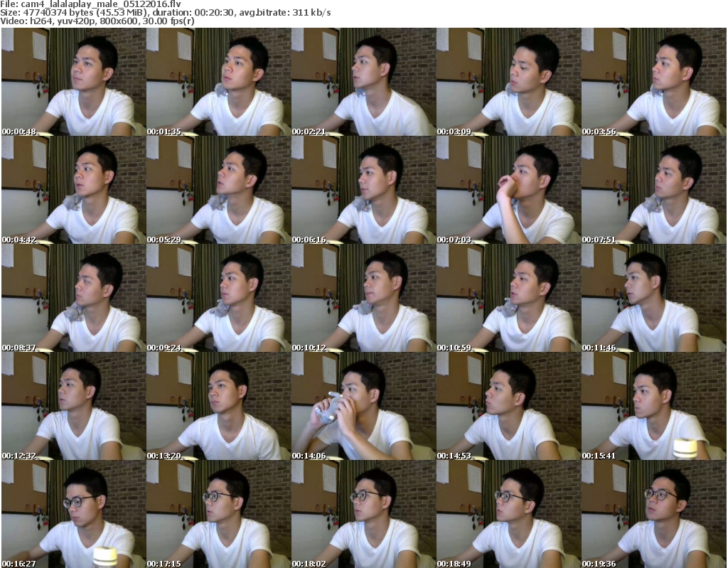
Task: Open the thumbnail timestamped 00:00:48
Action: click(73, 82)
